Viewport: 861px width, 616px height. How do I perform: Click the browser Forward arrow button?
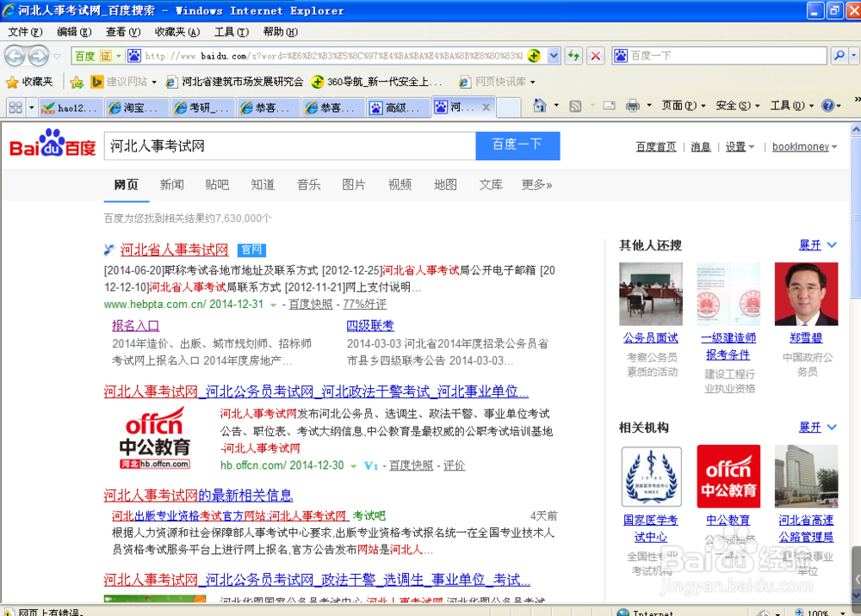(x=38, y=56)
